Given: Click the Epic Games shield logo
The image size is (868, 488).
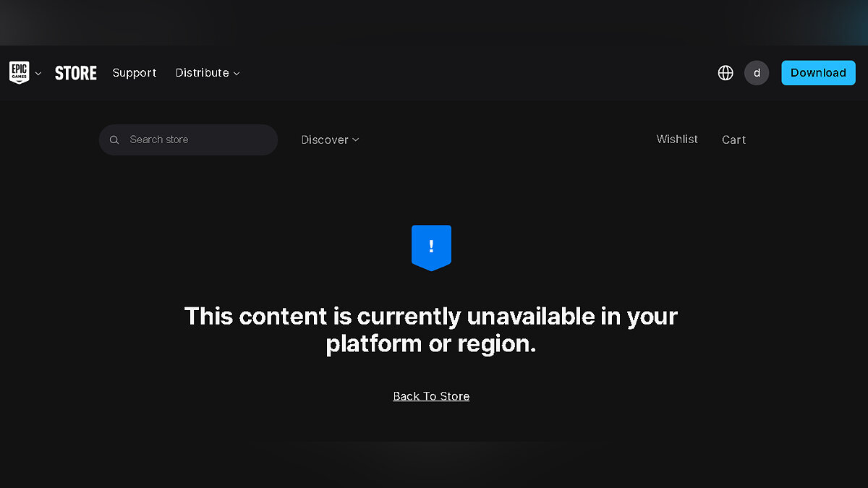Looking at the screenshot, I should pyautogui.click(x=19, y=72).
